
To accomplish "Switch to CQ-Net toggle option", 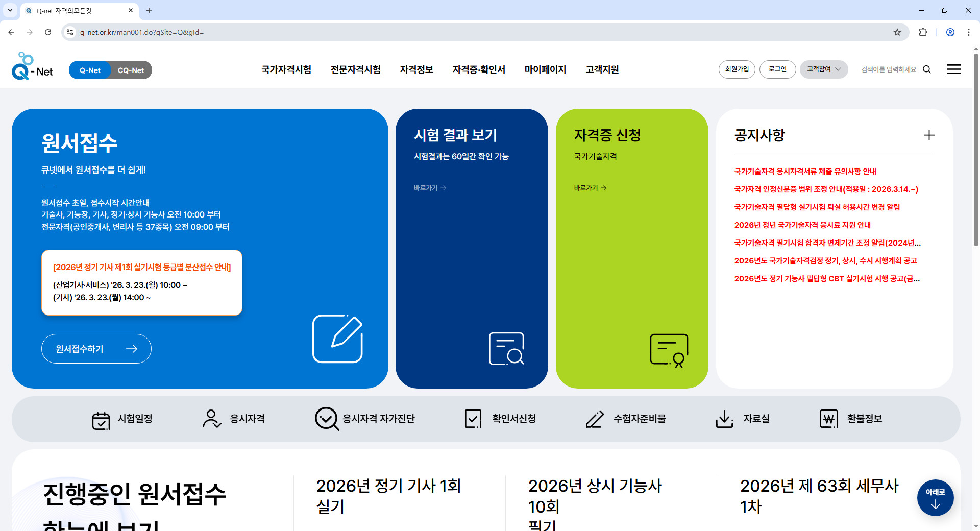I will click(x=131, y=70).
